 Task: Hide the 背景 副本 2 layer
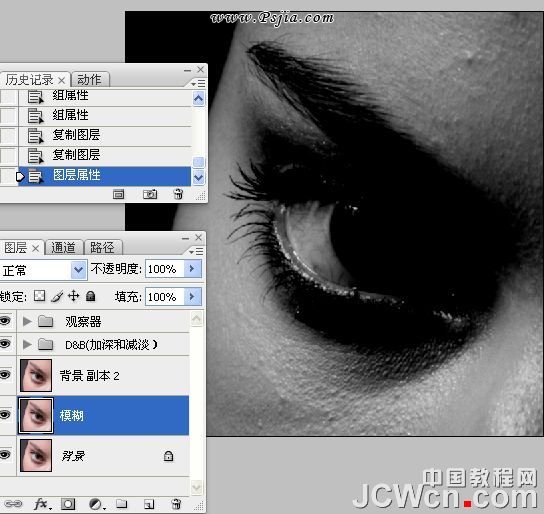(5, 375)
